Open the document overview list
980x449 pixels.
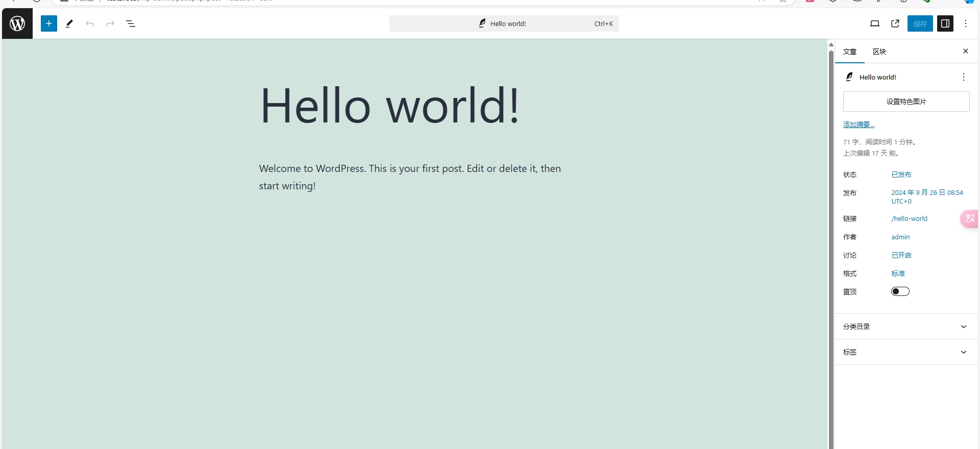click(x=131, y=23)
